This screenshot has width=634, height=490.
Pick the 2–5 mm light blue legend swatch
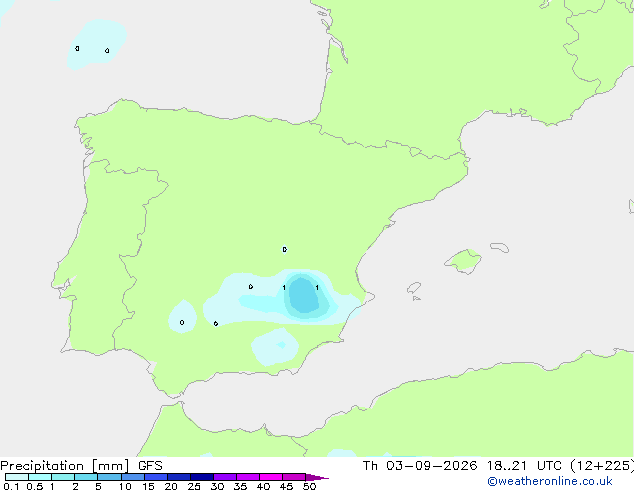coord(86,477)
